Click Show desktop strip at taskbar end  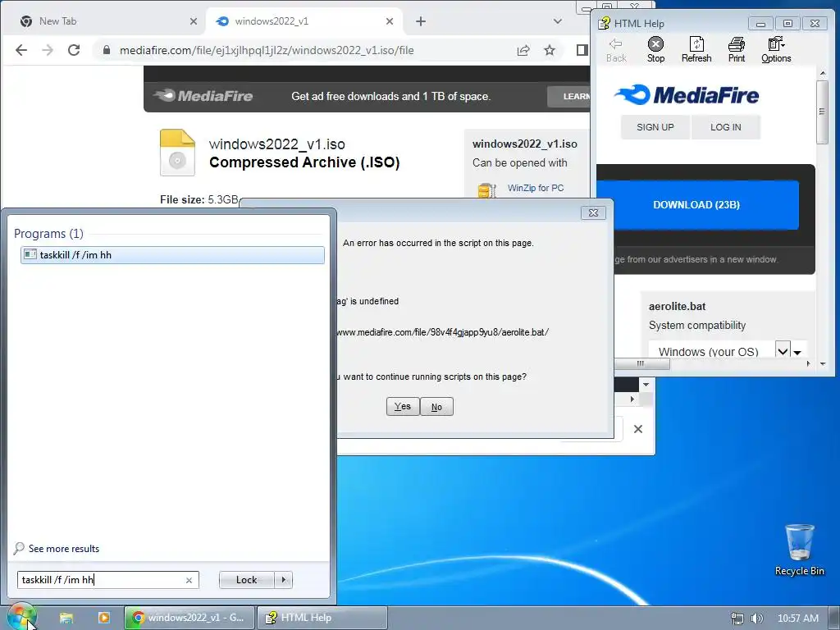pos(835,618)
